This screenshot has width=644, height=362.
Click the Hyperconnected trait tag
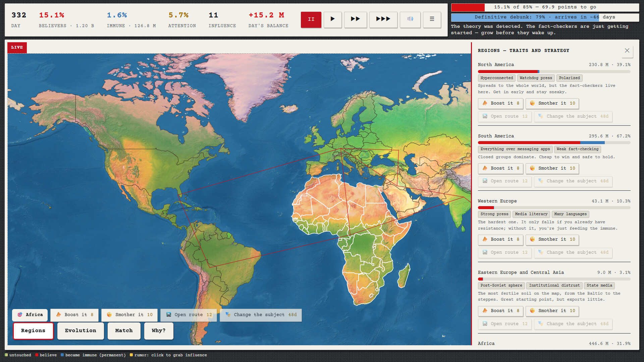pyautogui.click(x=496, y=78)
